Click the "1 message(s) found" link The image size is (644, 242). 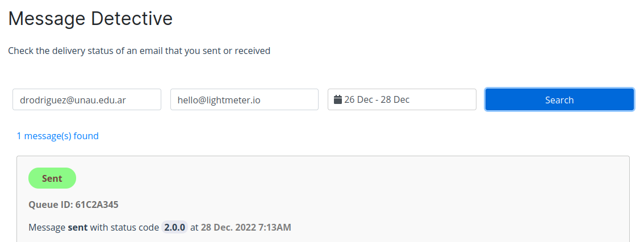[58, 136]
